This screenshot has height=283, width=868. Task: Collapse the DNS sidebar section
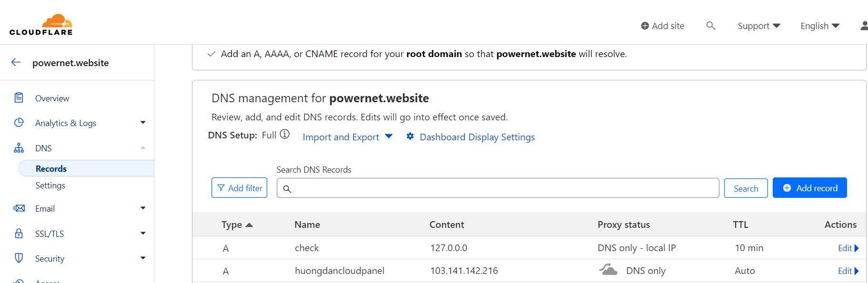coord(142,148)
